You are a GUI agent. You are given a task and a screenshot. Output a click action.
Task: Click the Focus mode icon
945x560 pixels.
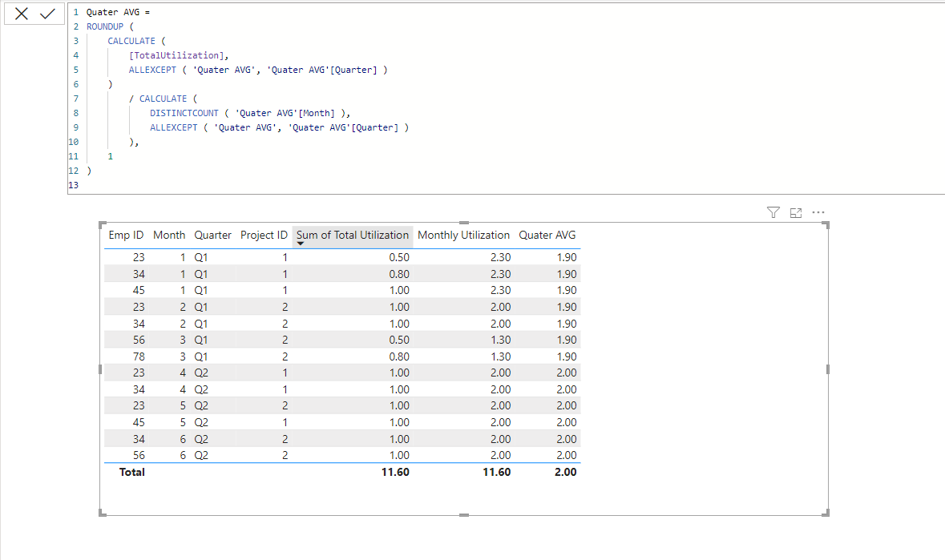tap(796, 212)
